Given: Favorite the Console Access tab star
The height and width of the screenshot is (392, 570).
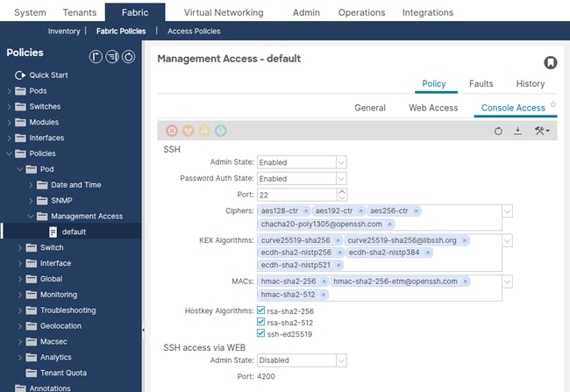Looking at the screenshot, I should (553, 104).
